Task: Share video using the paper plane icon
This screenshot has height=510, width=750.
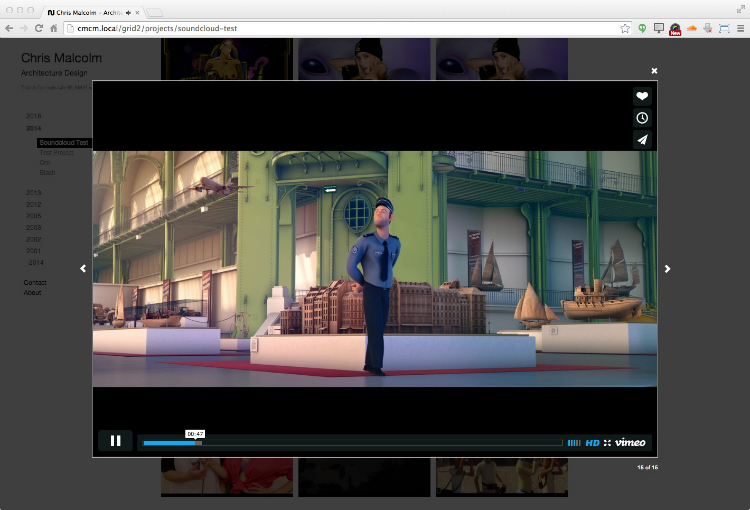Action: point(642,140)
